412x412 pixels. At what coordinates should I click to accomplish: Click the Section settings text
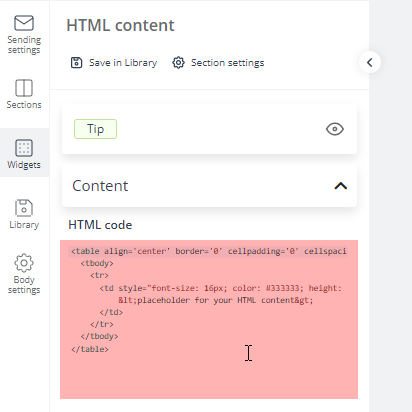click(x=228, y=63)
